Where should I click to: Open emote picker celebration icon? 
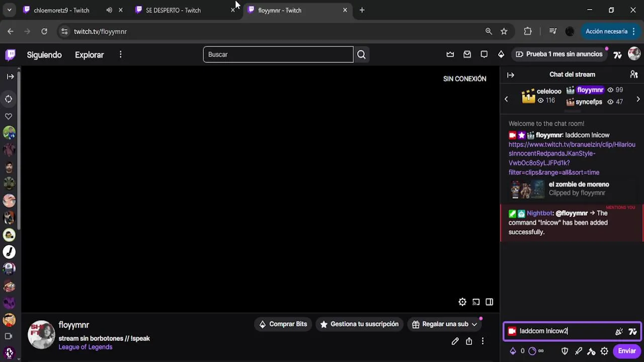coord(619,331)
